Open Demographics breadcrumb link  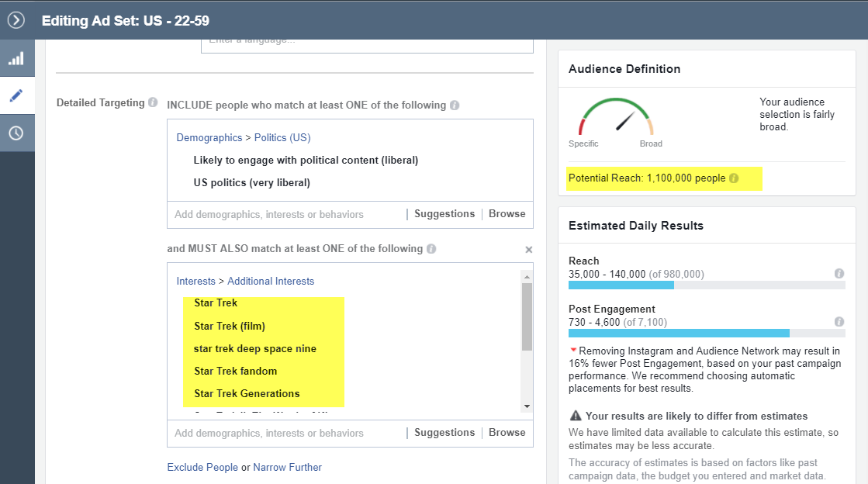point(209,137)
